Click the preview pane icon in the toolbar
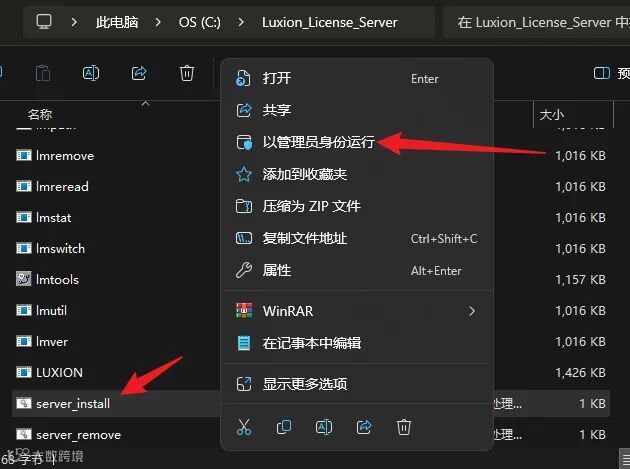630x469 pixels. coord(601,73)
